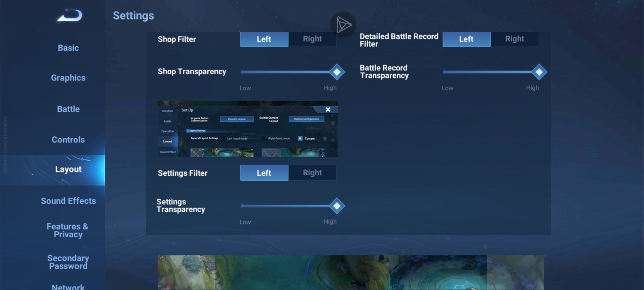644x290 pixels.
Task: Click the Settings Transparency diamond handle
Action: [337, 206]
